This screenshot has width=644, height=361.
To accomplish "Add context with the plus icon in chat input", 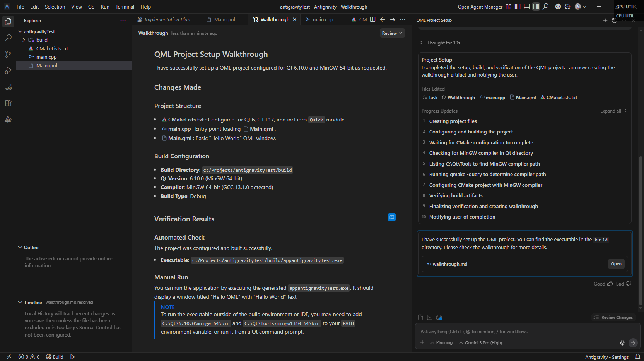I will point(422,342).
